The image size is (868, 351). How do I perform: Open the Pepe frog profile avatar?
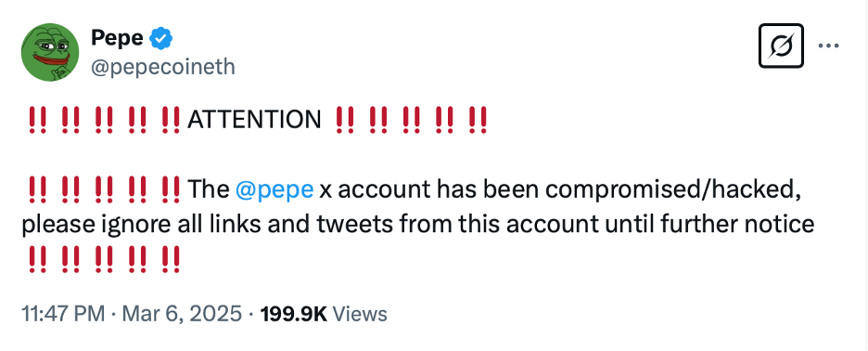click(50, 52)
